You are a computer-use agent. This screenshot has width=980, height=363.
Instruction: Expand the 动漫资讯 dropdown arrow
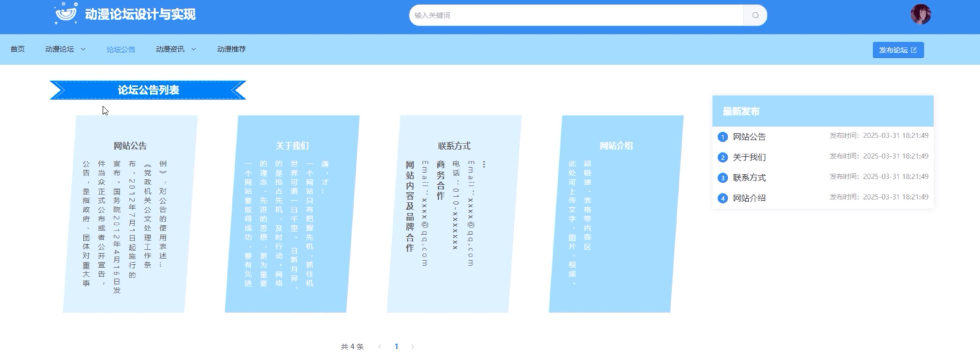point(194,49)
